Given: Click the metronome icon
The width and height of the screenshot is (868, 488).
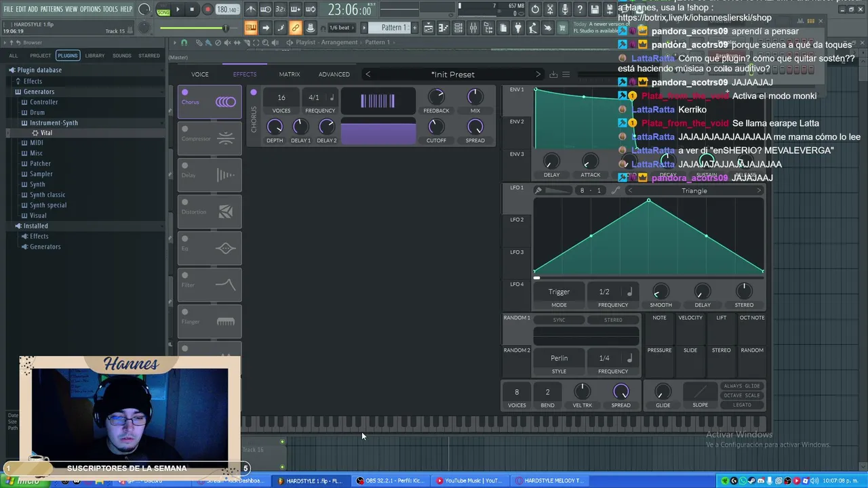Looking at the screenshot, I should tap(251, 9).
